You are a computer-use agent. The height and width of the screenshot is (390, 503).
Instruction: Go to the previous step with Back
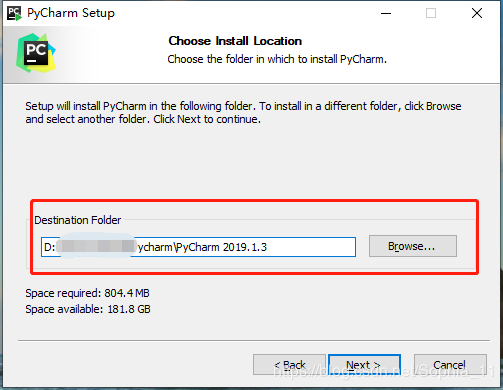tap(289, 365)
